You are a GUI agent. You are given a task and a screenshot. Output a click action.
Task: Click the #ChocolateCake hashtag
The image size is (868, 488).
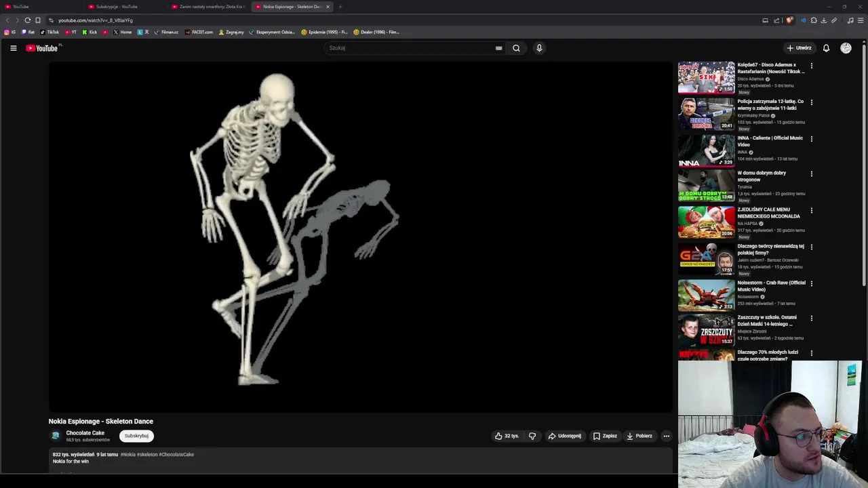click(176, 455)
